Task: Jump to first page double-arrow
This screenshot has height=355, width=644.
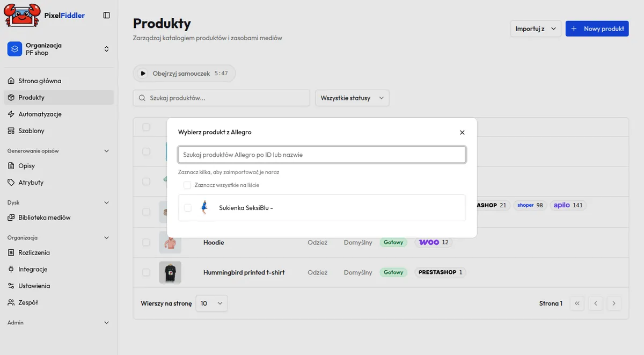Action: (577, 303)
